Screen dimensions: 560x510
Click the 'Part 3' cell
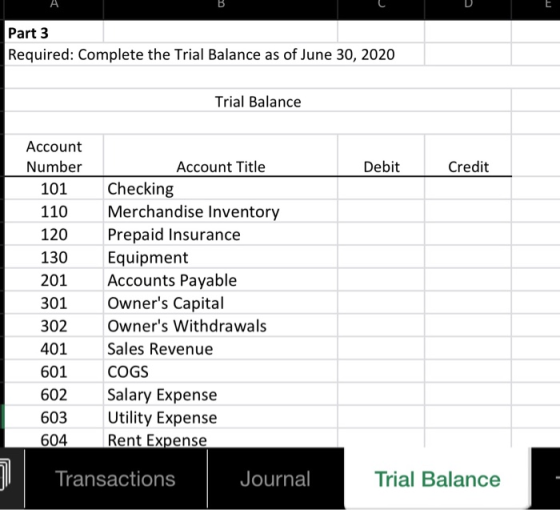pyautogui.click(x=54, y=33)
